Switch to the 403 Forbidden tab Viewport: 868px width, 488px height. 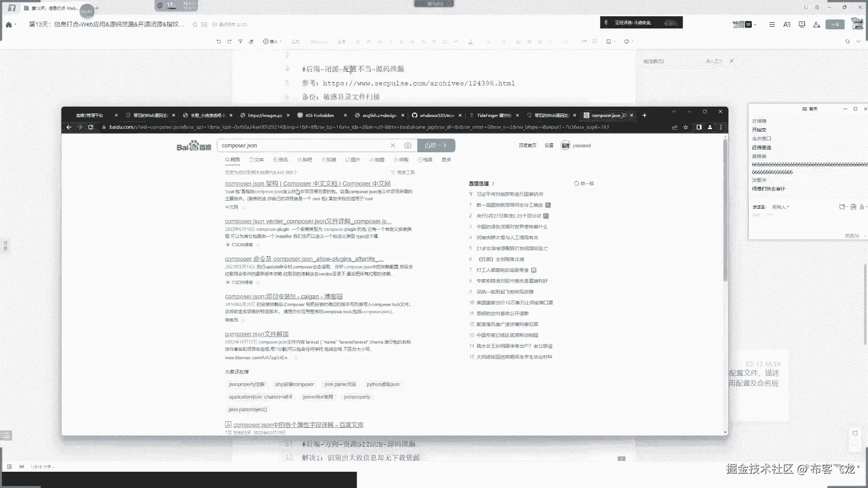click(x=319, y=115)
